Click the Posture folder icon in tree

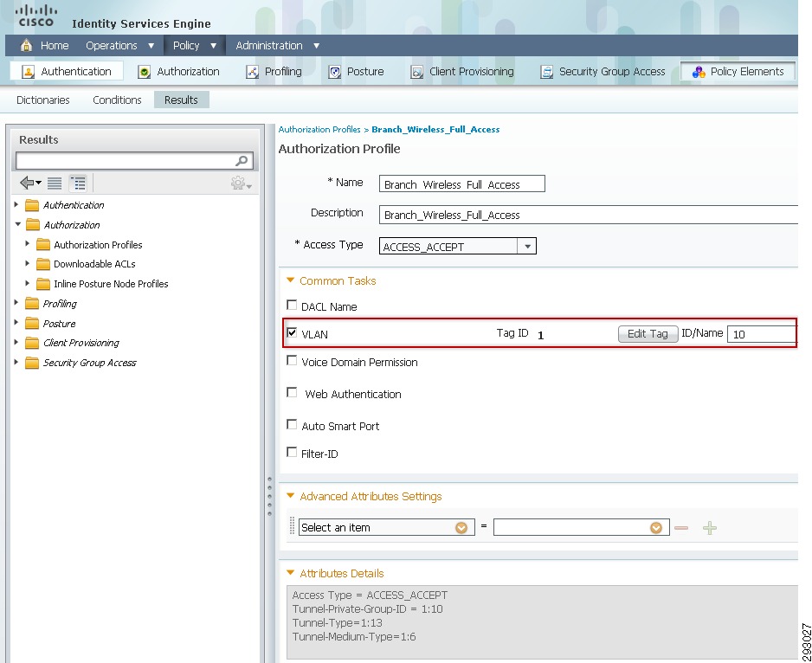(32, 323)
